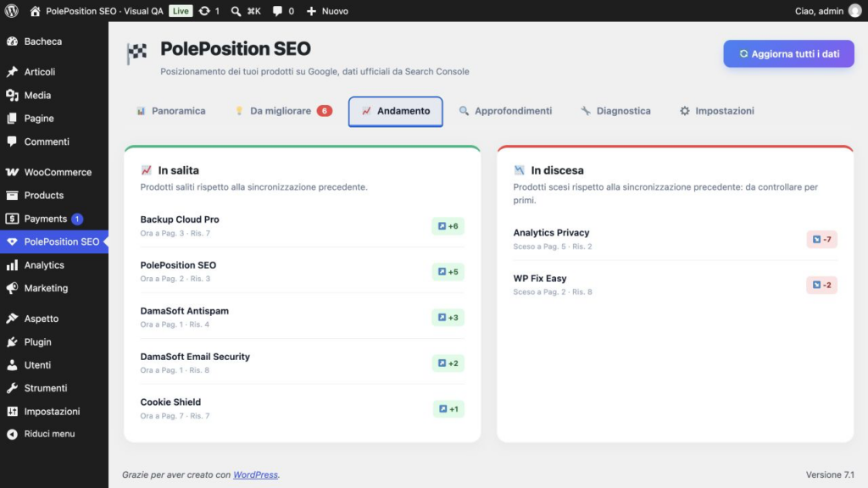Image resolution: width=868 pixels, height=488 pixels.
Task: Click 'Ora a Pag. 3 · Ris. 7' text
Action: tap(175, 234)
